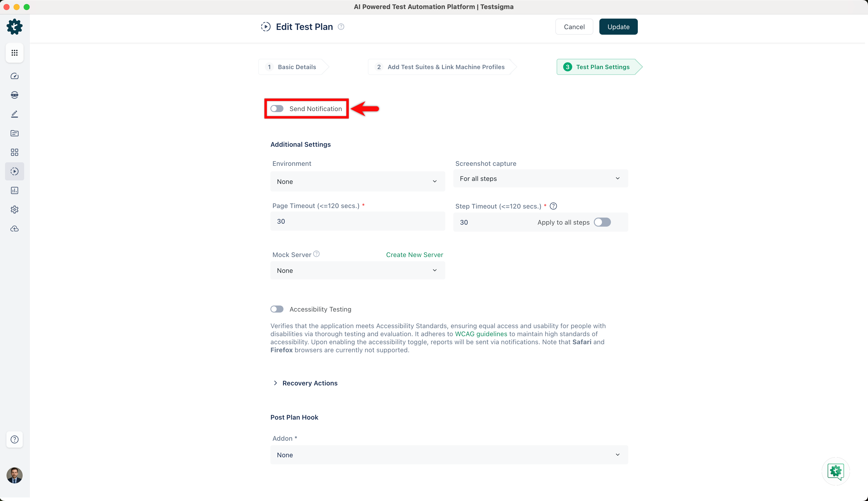This screenshot has width=868, height=501.
Task: Click the pencil Create Tests sidebar icon
Action: coord(15,114)
